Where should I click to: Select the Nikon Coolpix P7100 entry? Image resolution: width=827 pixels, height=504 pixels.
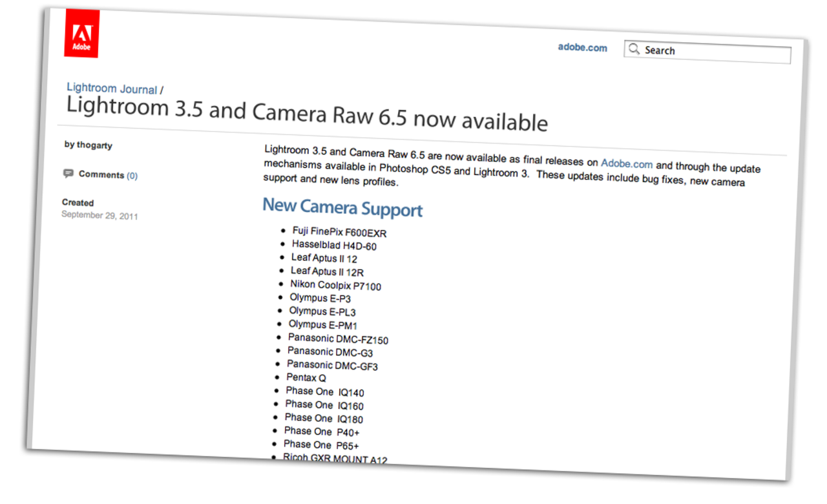[x=335, y=285]
